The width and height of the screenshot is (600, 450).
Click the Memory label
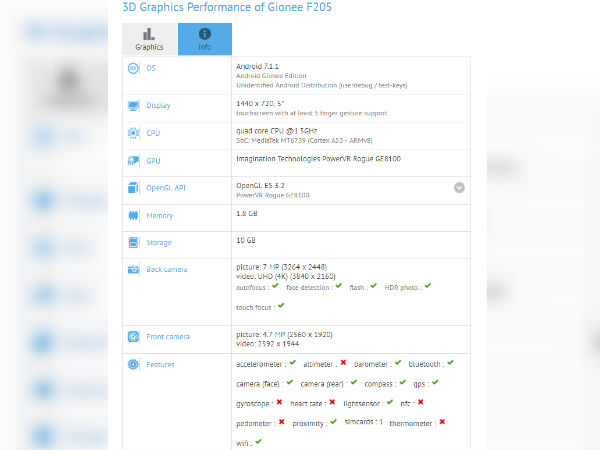(160, 216)
